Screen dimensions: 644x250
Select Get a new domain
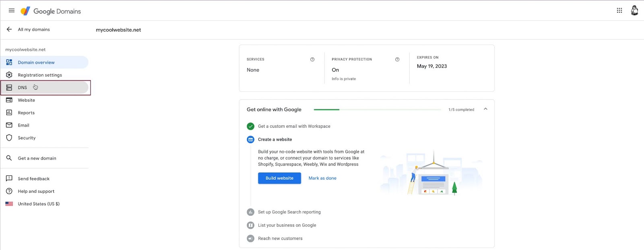(45, 158)
